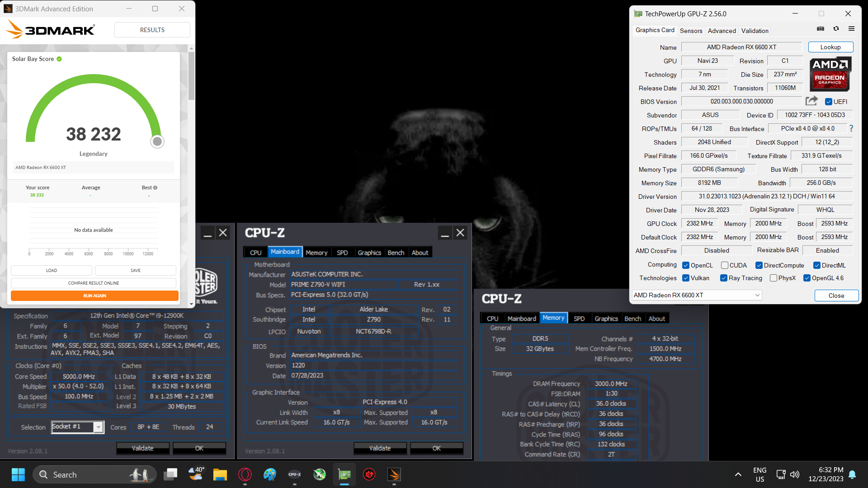Toggle the DirectML checkbox
The width and height of the screenshot is (868, 488).
pyautogui.click(x=817, y=265)
